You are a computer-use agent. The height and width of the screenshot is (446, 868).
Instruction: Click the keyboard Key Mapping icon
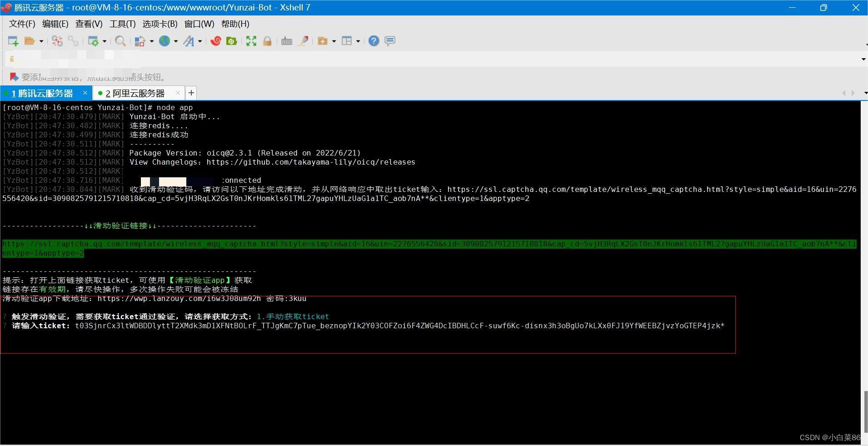point(287,41)
